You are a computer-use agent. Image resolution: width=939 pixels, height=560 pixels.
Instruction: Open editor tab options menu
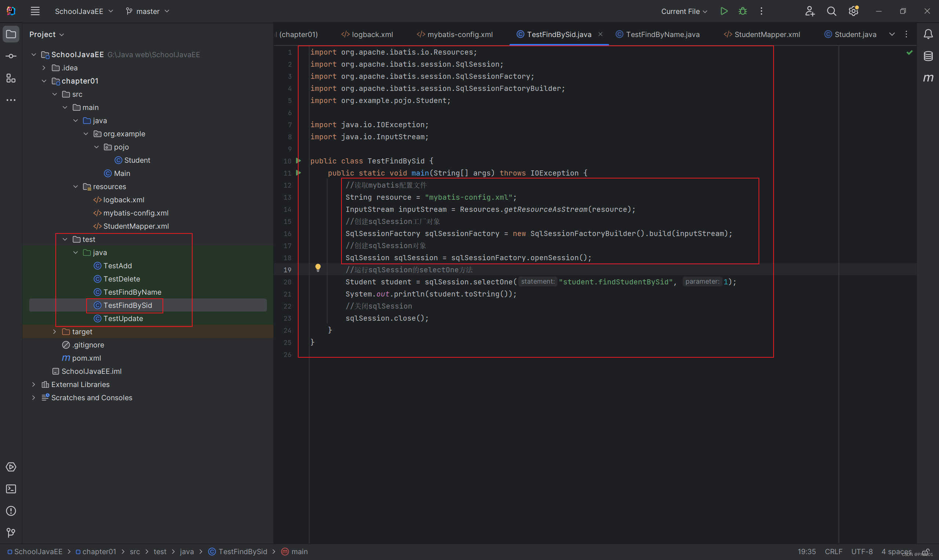[x=906, y=34]
